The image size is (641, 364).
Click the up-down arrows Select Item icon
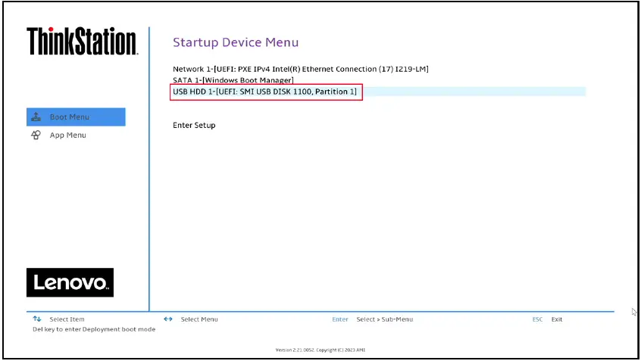pos(37,319)
